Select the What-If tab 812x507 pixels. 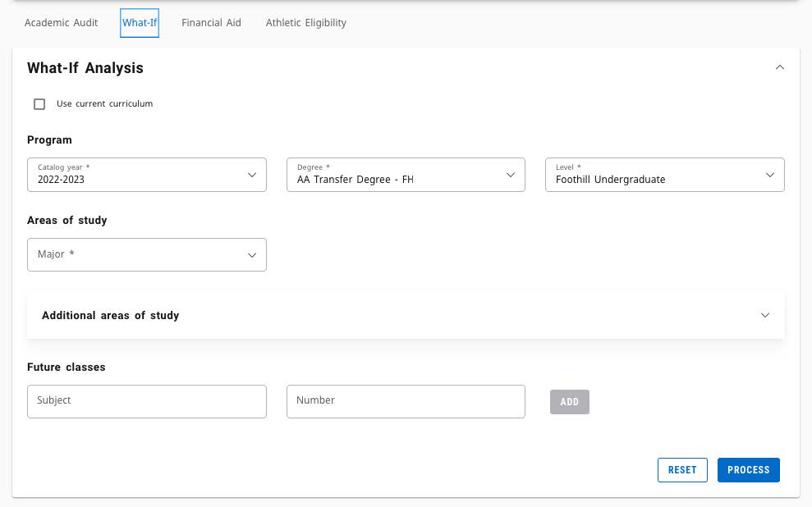[140, 23]
